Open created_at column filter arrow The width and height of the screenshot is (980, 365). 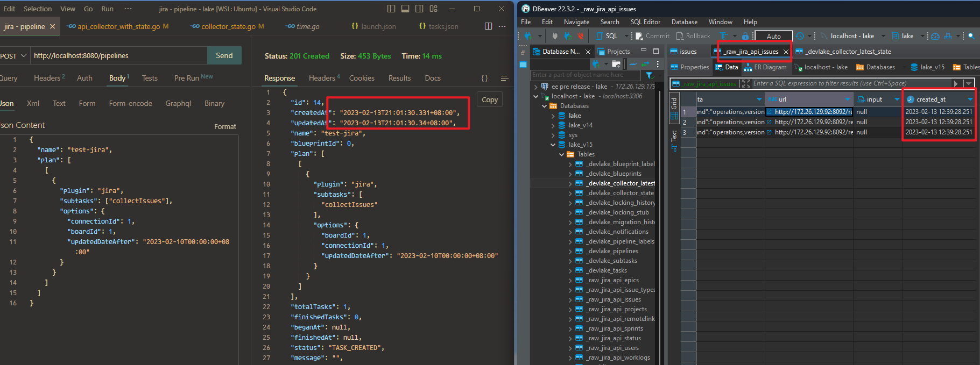(970, 99)
